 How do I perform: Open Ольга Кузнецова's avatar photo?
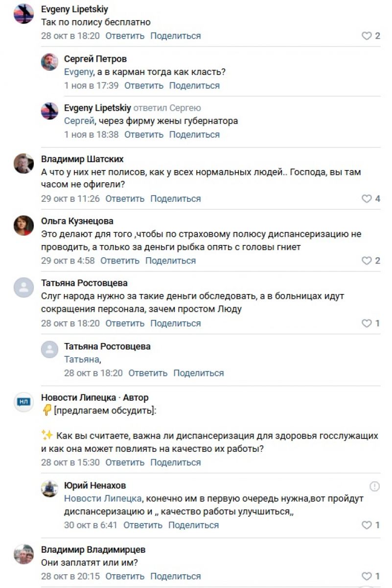(x=23, y=225)
